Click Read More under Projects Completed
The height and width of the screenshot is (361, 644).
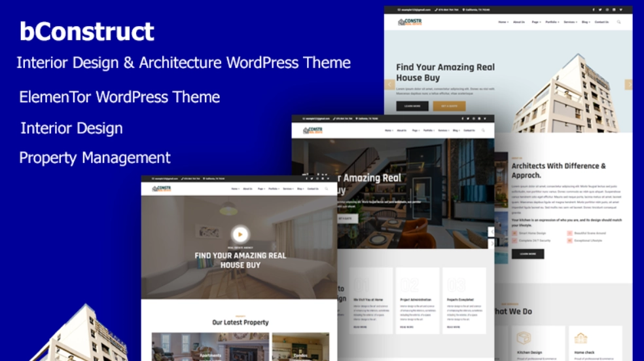(x=454, y=327)
